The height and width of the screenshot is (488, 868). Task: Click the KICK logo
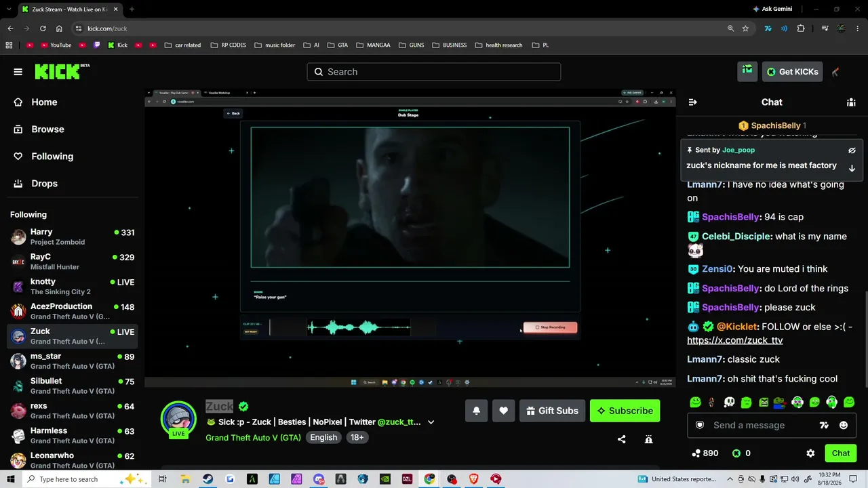[62, 71]
